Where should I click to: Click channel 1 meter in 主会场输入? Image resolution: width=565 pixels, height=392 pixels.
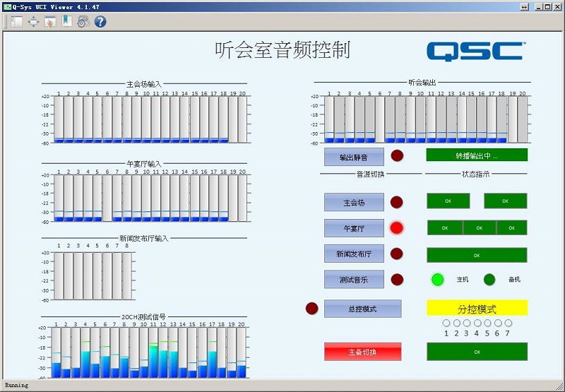pyautogui.click(x=59, y=119)
